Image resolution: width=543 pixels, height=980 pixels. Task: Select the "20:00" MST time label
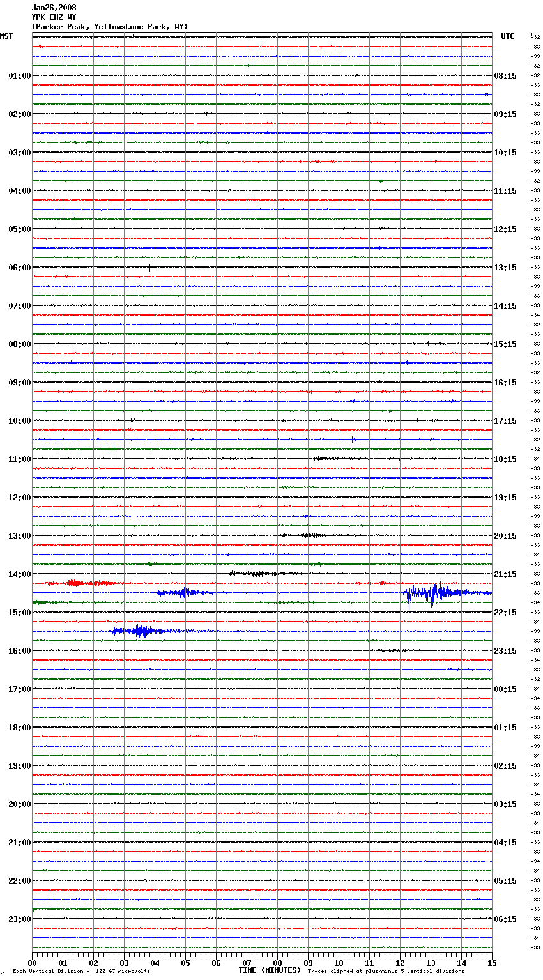[20, 804]
